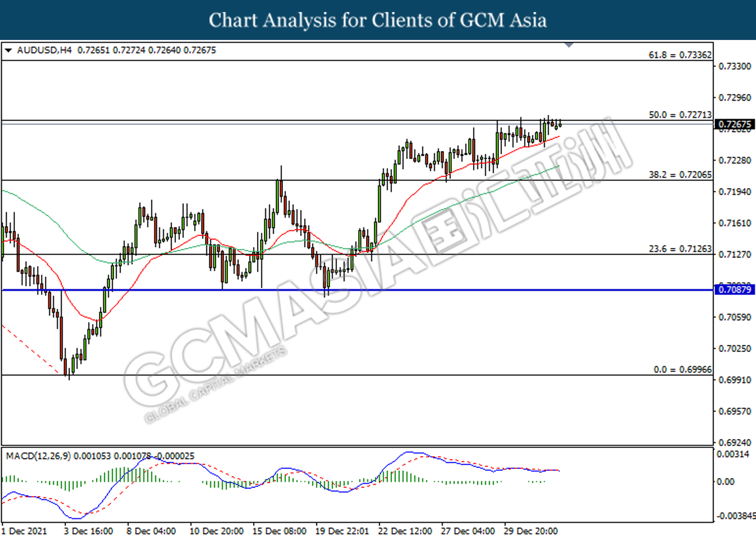Image resolution: width=756 pixels, height=540 pixels.
Task: Click the MACD scale value 0.00
Action: [725, 482]
